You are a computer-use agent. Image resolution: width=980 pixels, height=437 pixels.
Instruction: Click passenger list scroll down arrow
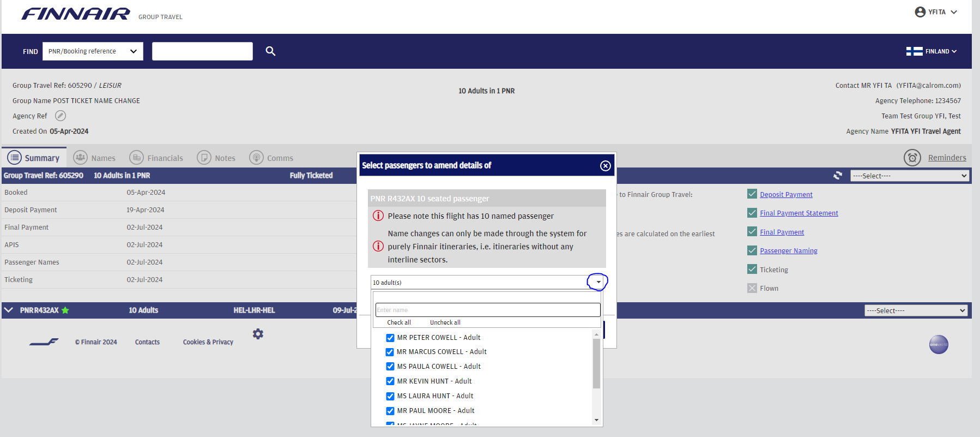pyautogui.click(x=596, y=420)
